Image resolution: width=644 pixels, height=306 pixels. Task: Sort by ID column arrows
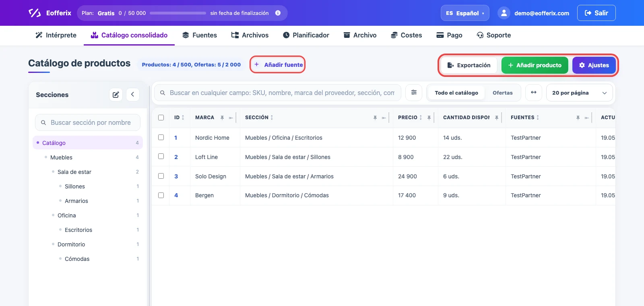[183, 118]
